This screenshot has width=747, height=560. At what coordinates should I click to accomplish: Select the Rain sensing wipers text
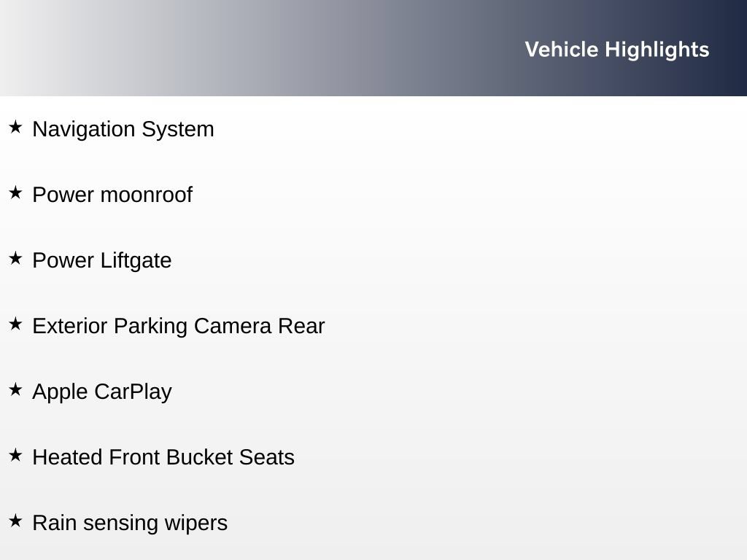(130, 524)
